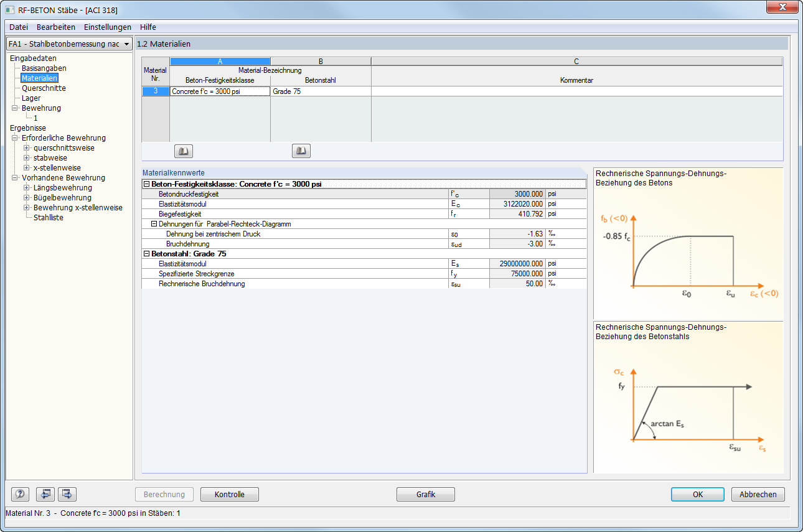Open the Bearbeiten menu
Screen dimensions: 803x532
(56, 27)
